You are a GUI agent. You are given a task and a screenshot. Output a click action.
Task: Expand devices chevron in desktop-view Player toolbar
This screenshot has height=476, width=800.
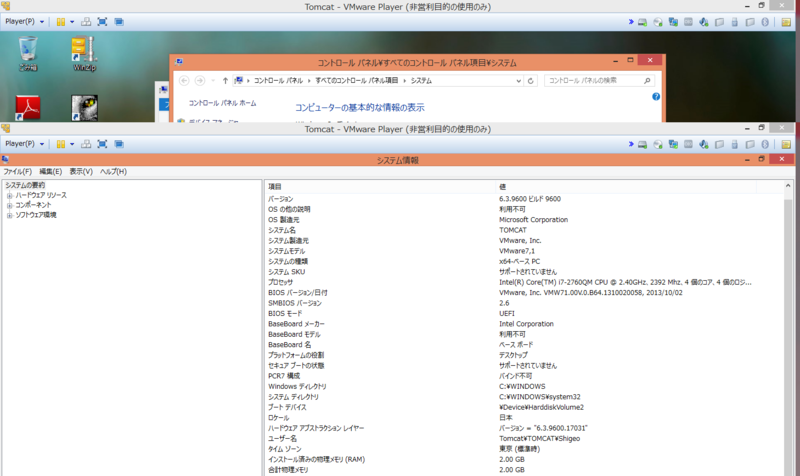631,22
